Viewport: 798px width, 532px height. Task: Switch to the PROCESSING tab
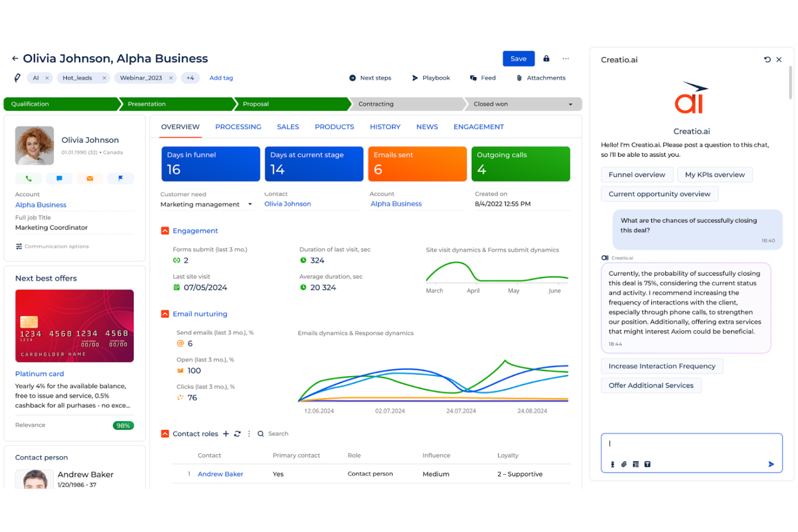point(238,127)
